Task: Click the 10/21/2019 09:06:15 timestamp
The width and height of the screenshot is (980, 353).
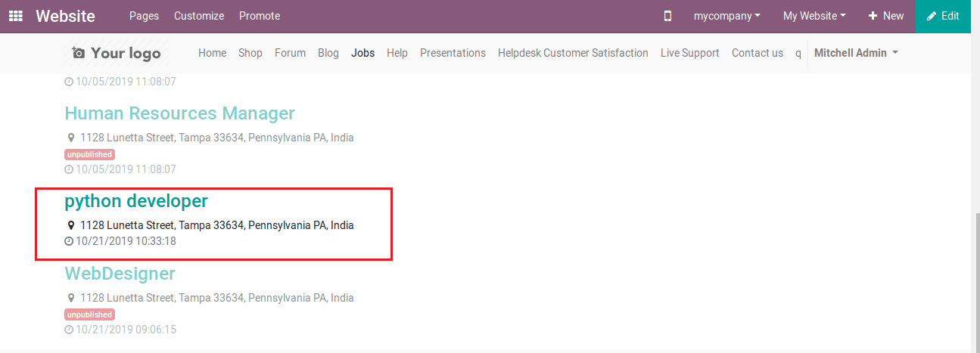Action: 126,330
